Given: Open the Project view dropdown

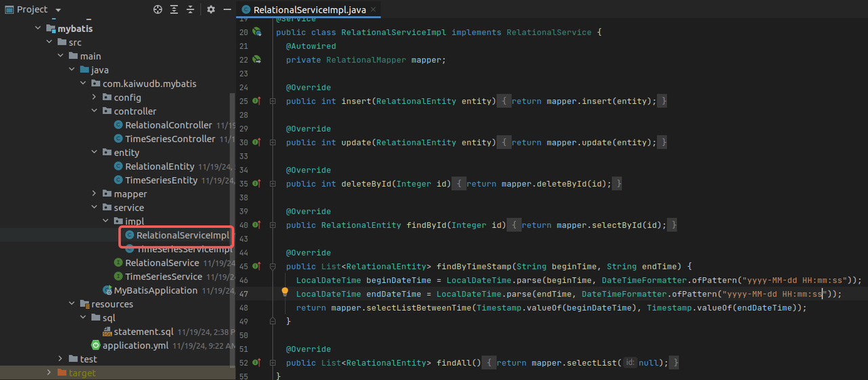Looking at the screenshot, I should (58, 9).
